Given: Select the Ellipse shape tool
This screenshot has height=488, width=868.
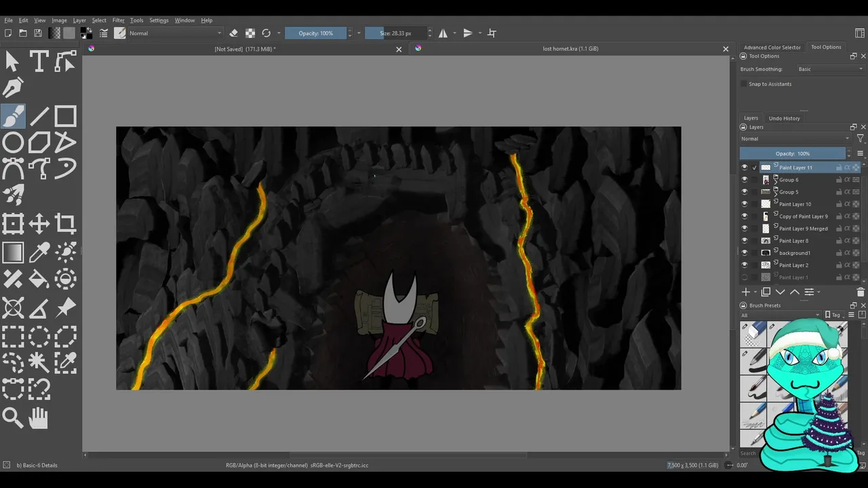Looking at the screenshot, I should coord(13,142).
